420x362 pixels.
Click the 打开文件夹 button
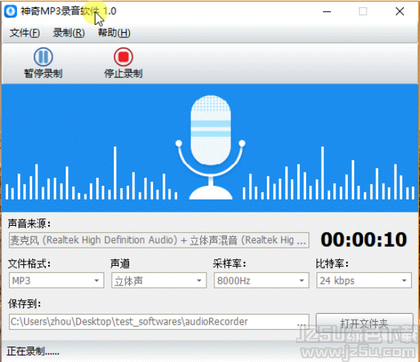(x=364, y=323)
